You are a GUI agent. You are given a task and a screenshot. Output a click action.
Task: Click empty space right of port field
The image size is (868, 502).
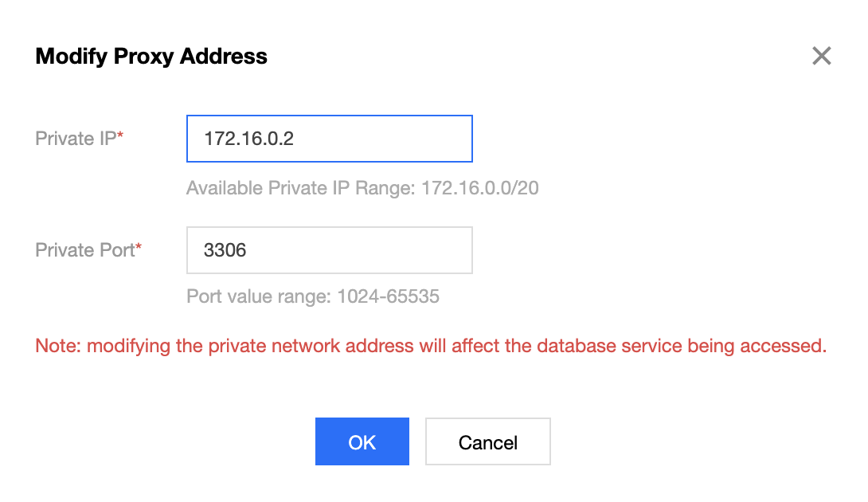tap(637, 250)
